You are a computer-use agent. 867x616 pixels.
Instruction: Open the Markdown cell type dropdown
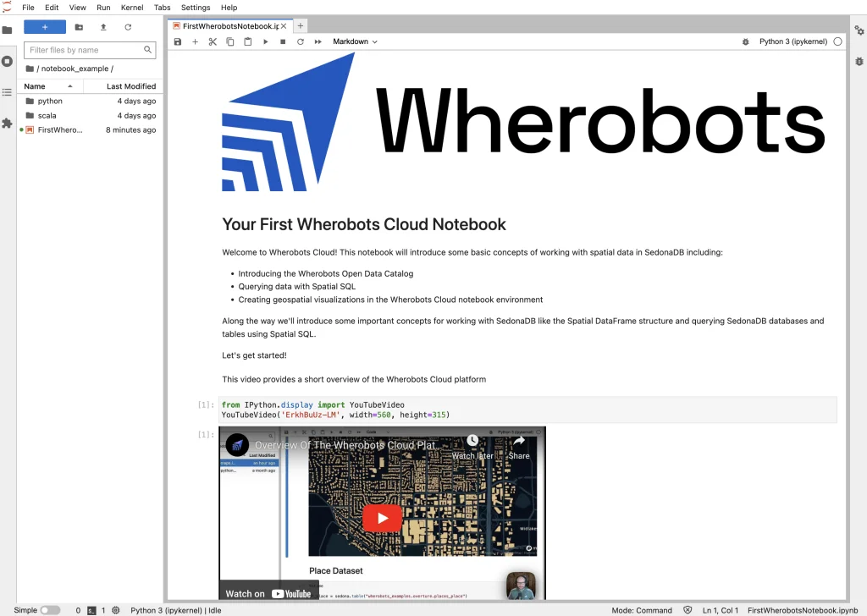355,41
